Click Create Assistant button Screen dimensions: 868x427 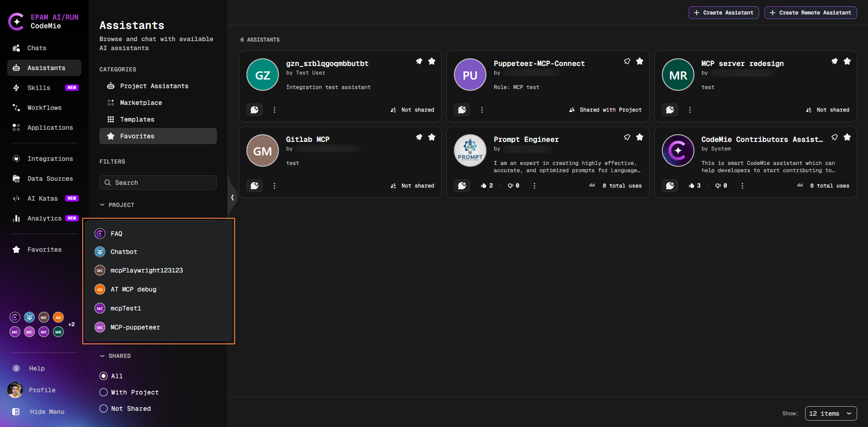723,13
